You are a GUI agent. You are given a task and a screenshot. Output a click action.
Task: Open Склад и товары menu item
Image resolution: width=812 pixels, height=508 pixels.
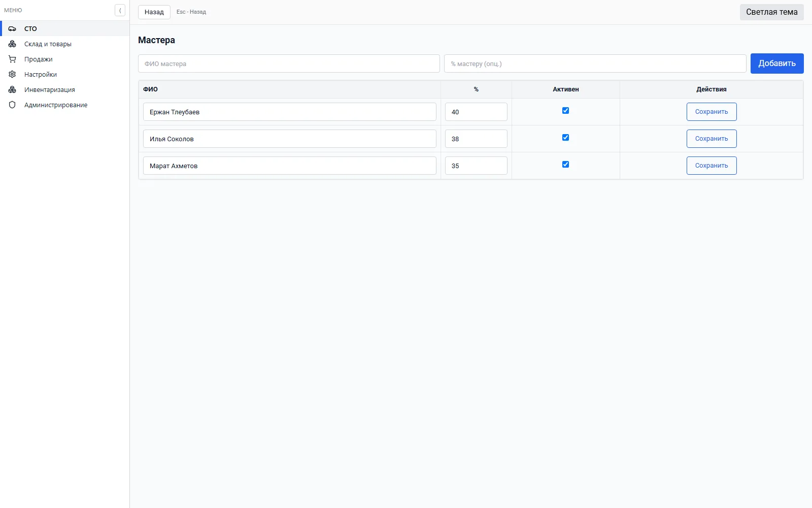pyautogui.click(x=65, y=44)
